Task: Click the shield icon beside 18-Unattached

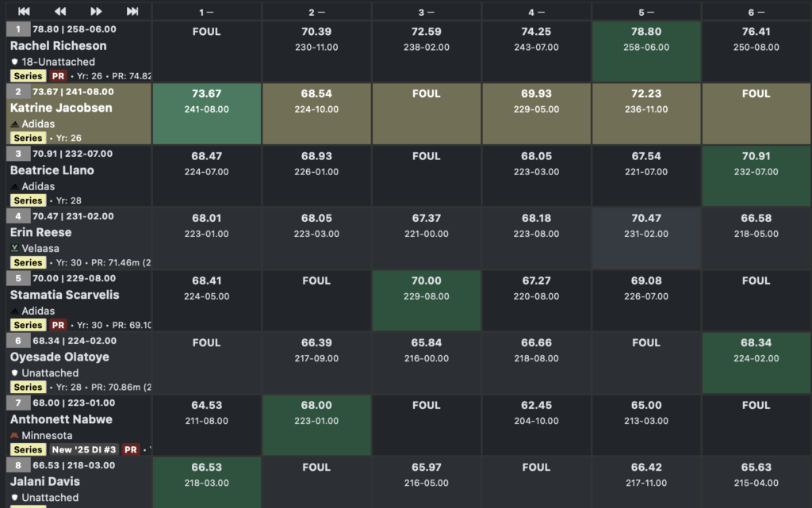Action: 14,62
